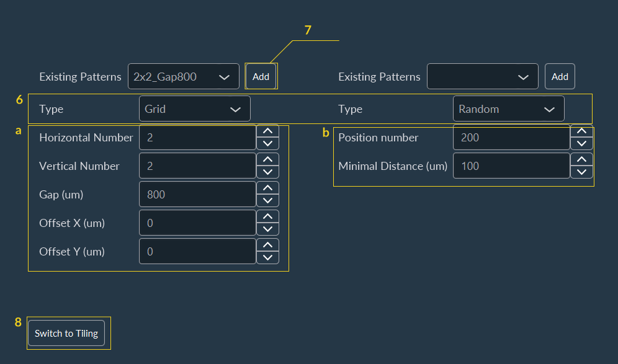618x364 pixels.
Task: Increase the Offset X value
Action: pos(267,217)
